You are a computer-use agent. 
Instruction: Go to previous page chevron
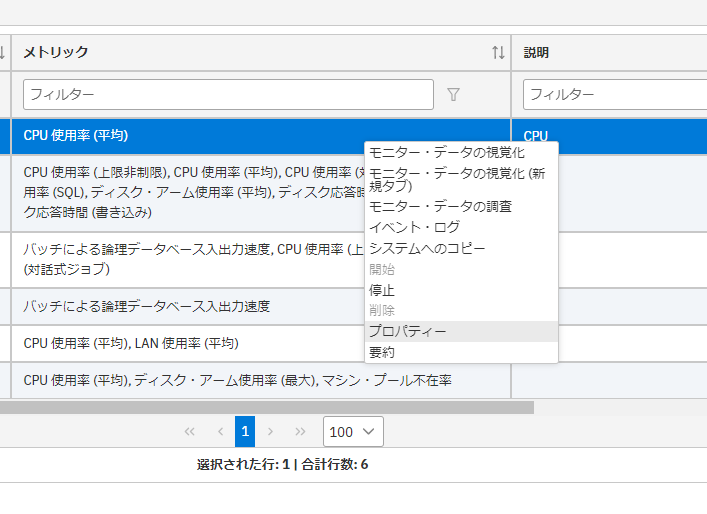tap(220, 431)
